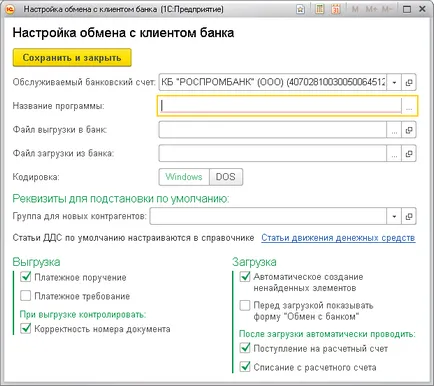Open the calculator icon in title bar
Viewport: 434px width, 386px height.
point(319,9)
